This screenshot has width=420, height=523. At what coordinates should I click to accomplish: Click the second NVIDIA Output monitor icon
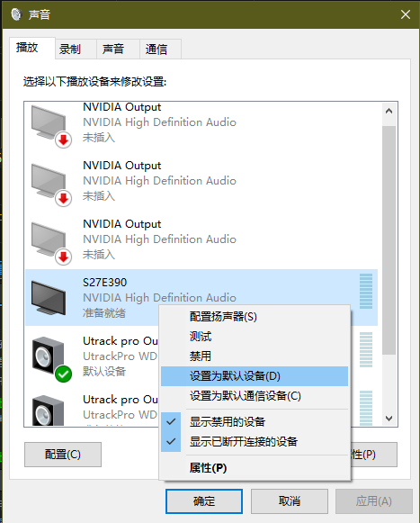pos(49,181)
